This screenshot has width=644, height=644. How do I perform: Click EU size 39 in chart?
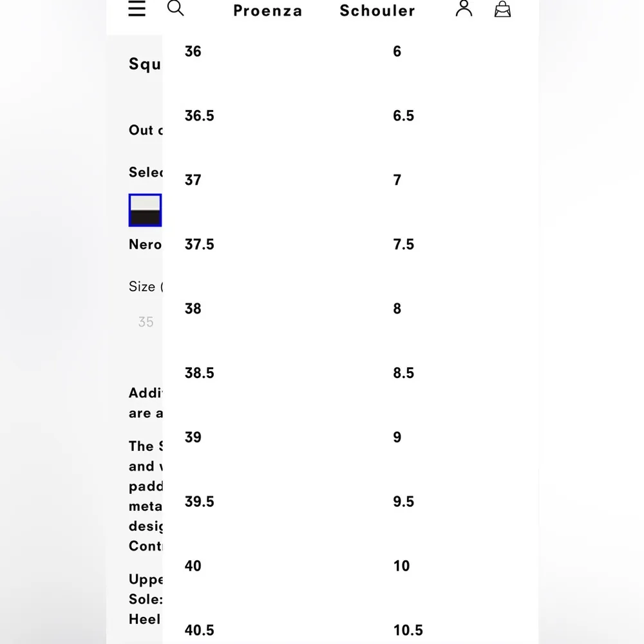193,438
